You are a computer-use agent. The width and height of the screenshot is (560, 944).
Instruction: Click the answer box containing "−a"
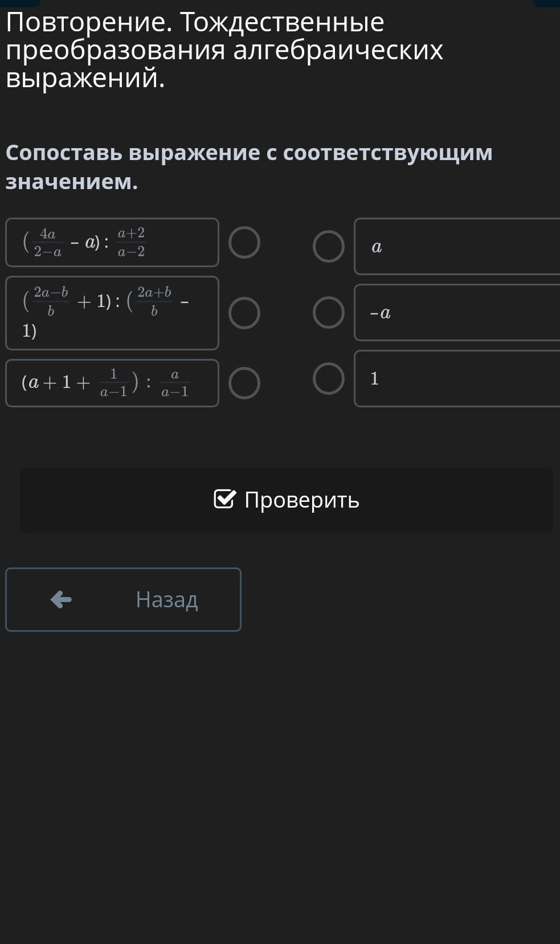click(457, 312)
